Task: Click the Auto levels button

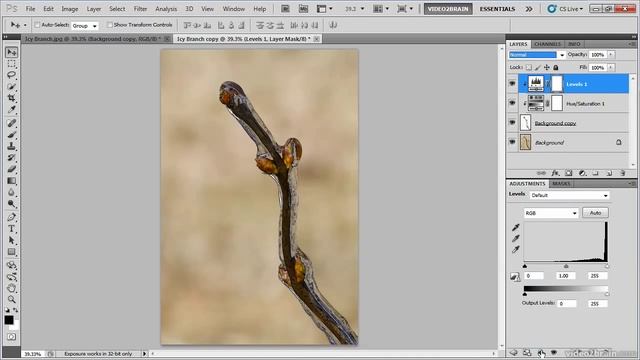Action: (x=596, y=213)
